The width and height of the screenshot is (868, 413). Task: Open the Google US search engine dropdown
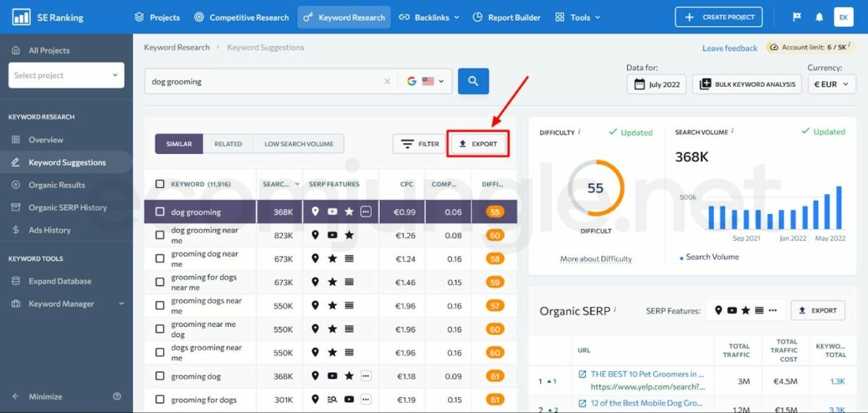click(x=425, y=82)
